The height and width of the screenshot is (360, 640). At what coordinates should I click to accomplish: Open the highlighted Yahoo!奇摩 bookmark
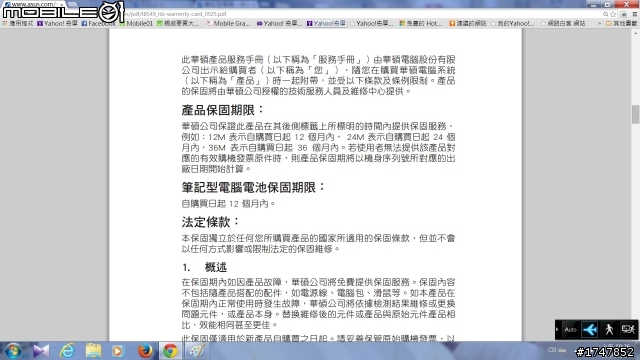pyautogui.click(x=326, y=23)
